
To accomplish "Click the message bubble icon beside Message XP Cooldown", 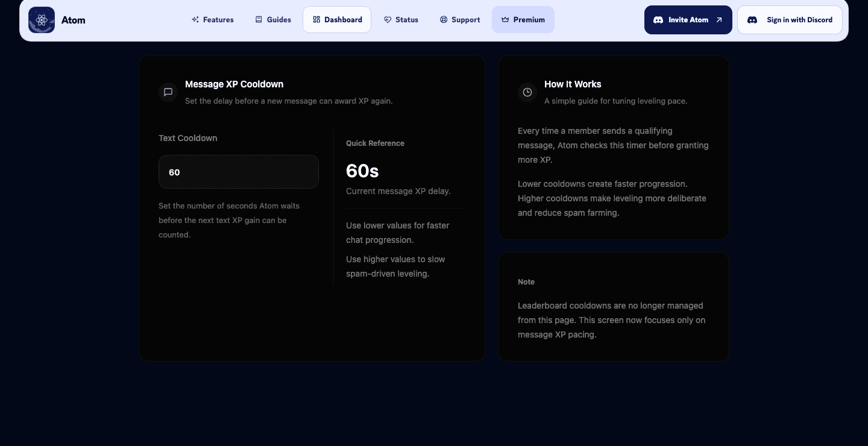I will point(168,92).
